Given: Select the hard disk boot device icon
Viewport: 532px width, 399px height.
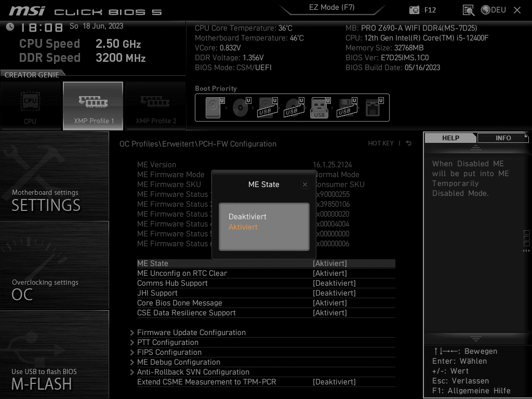Looking at the screenshot, I should 215,108.
